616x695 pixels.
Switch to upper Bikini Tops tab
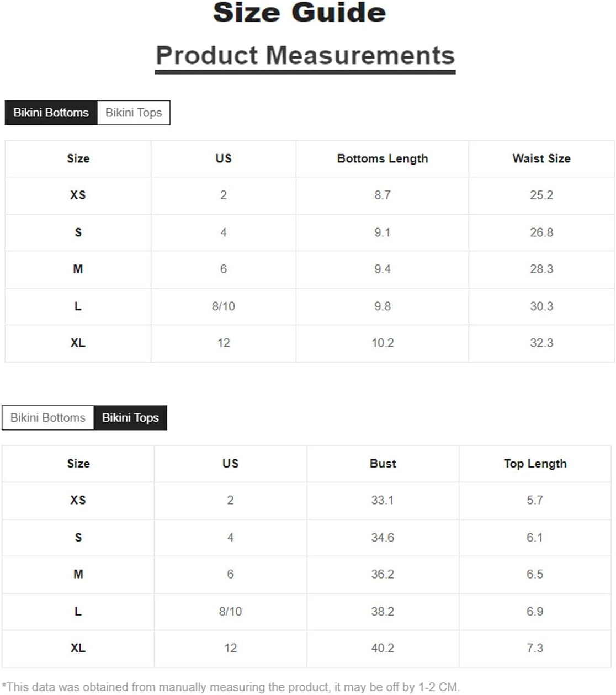pos(134,113)
